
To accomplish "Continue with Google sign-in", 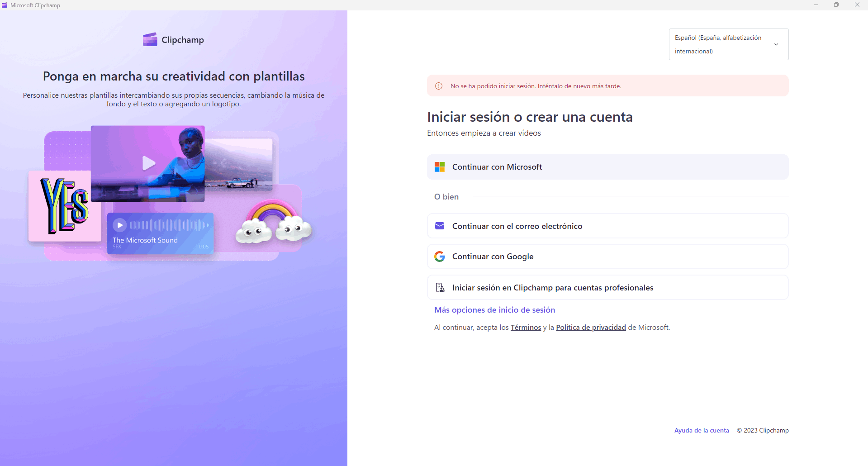I will (x=607, y=257).
